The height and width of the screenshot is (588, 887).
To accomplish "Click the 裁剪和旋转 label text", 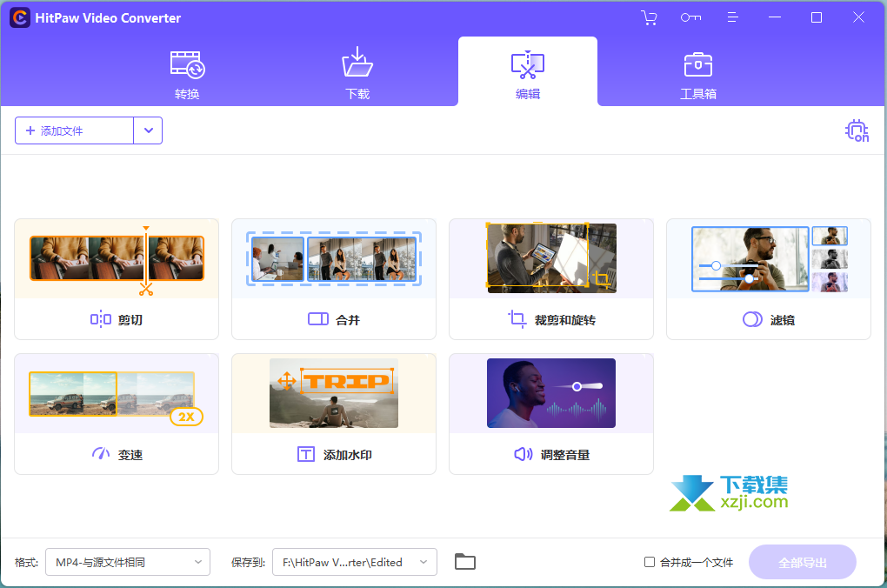I will tap(565, 320).
